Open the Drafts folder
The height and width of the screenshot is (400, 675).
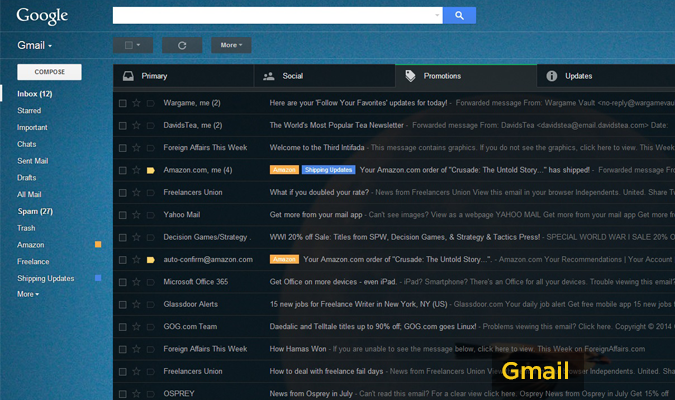click(x=27, y=178)
